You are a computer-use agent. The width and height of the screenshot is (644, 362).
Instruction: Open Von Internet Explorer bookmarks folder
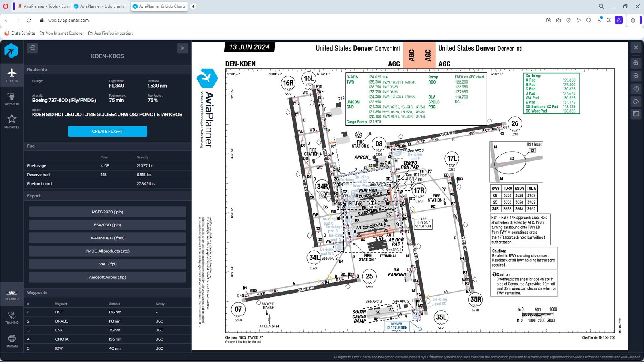pos(62,33)
